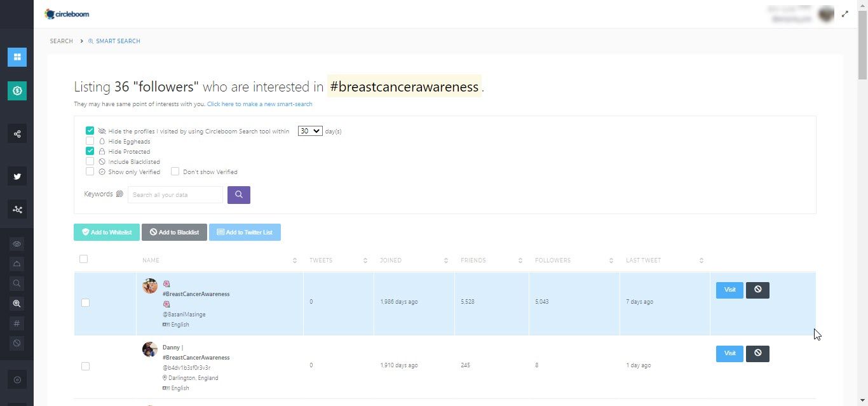This screenshot has height=406, width=868.
Task: Uncheck the Hide Protected checkbox
Action: (90, 151)
